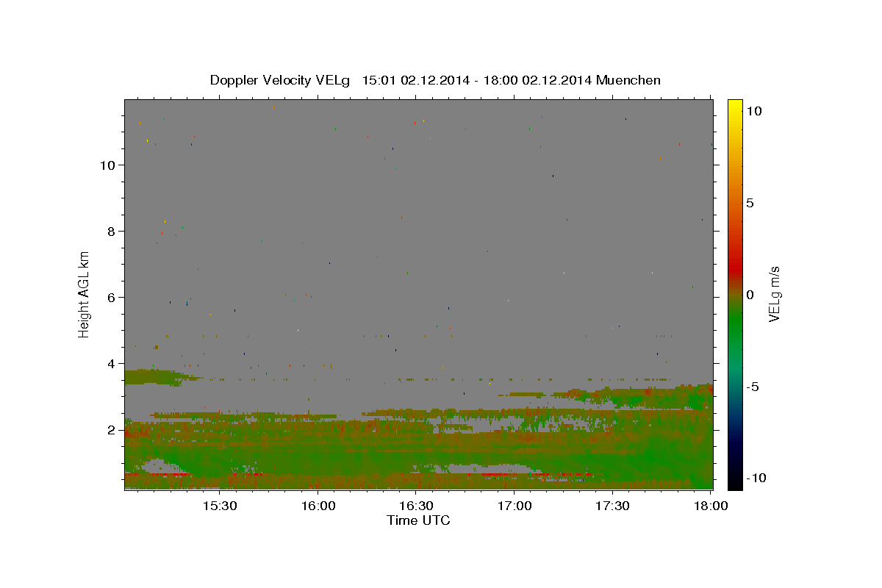882x588 pixels.
Task: Click the '17:00' time tick label
Action: click(514, 506)
